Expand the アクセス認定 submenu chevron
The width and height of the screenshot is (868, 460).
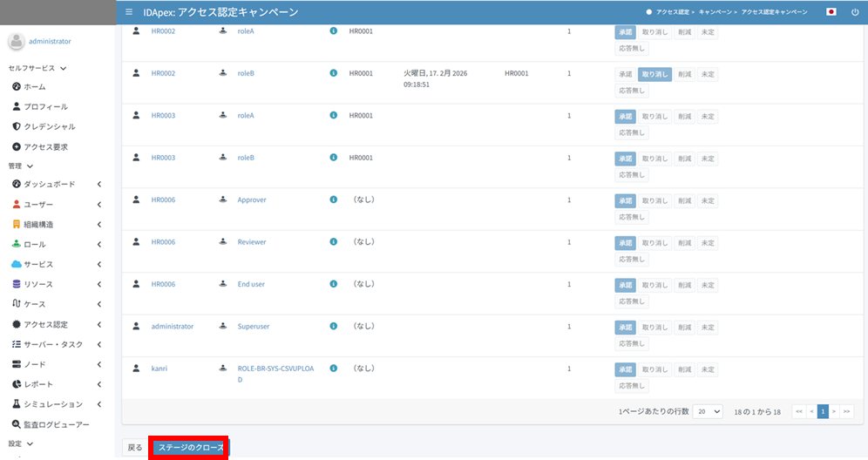(99, 324)
